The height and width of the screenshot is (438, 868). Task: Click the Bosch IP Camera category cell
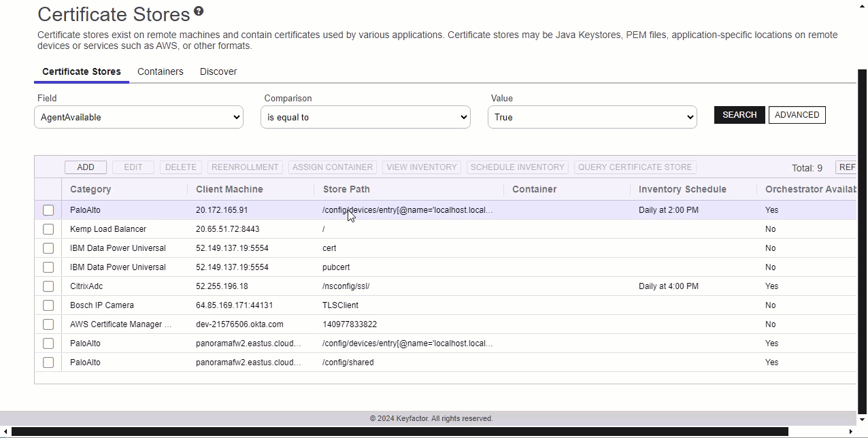pos(102,305)
